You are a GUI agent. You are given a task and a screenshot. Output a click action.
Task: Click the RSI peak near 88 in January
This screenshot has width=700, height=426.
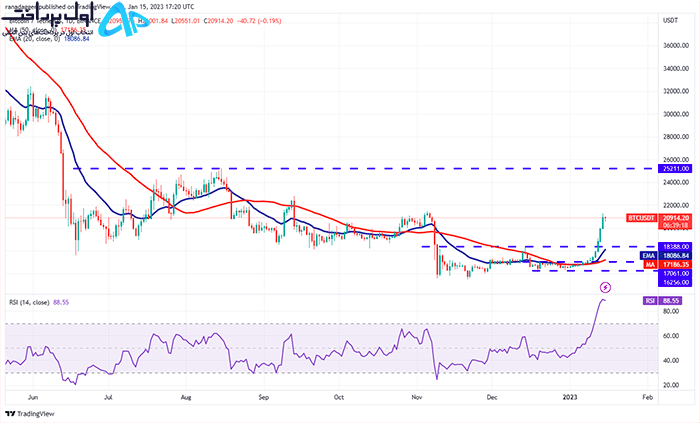[602, 300]
